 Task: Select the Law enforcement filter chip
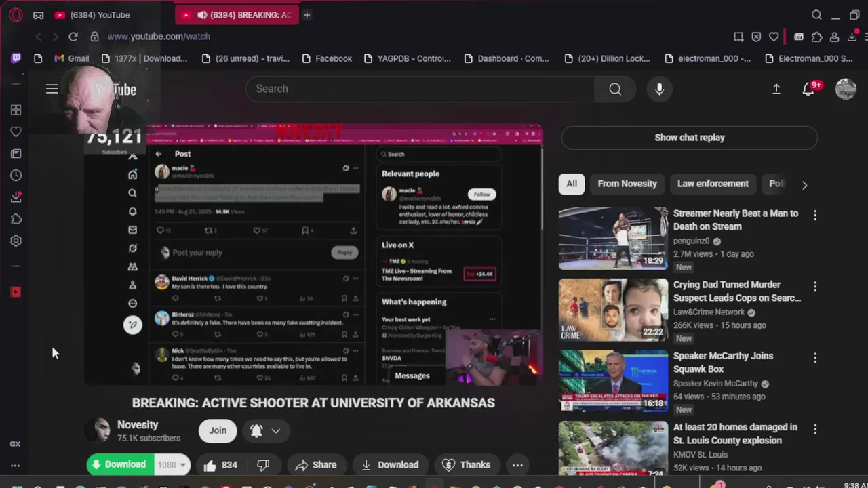click(x=713, y=184)
